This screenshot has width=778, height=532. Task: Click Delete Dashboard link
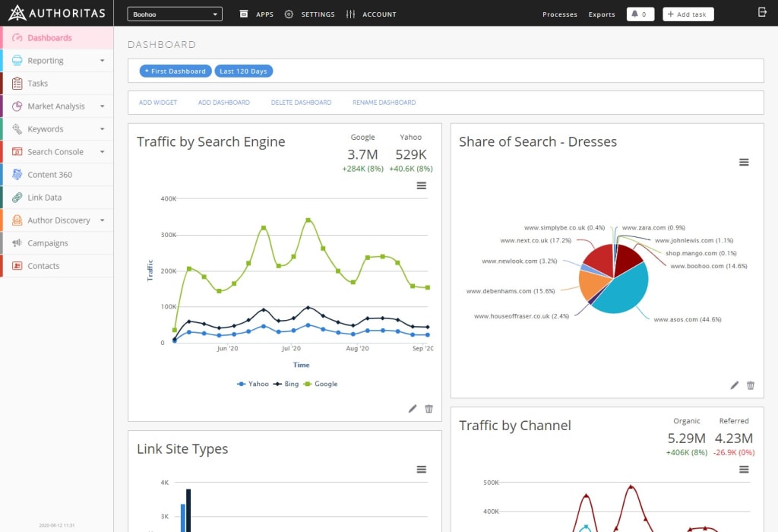301,103
